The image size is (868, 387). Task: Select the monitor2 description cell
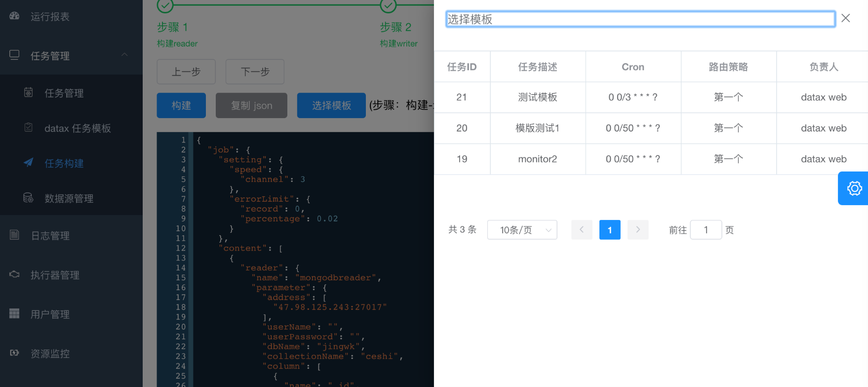click(538, 159)
